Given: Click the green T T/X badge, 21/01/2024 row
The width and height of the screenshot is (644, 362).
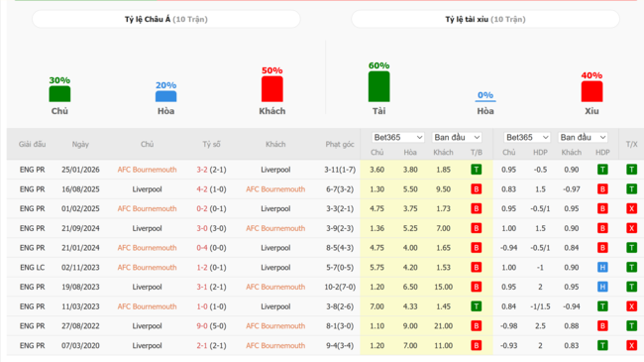Looking at the screenshot, I should tap(631, 248).
